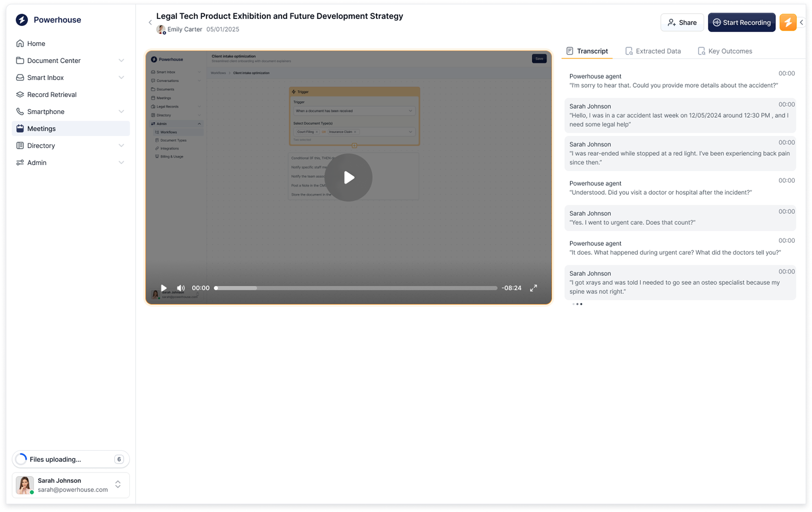This screenshot has height=512, width=812.
Task: Select Meetings in the sidebar
Action: point(71,128)
